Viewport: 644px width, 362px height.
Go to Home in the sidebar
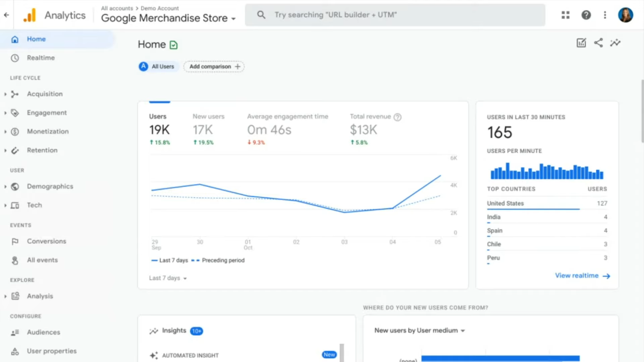click(58, 39)
